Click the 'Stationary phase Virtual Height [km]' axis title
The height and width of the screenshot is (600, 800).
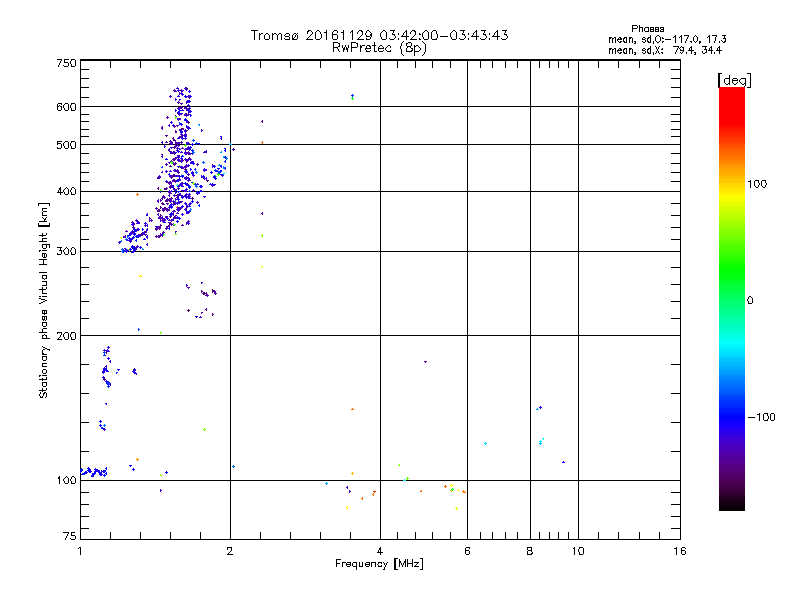click(x=44, y=300)
